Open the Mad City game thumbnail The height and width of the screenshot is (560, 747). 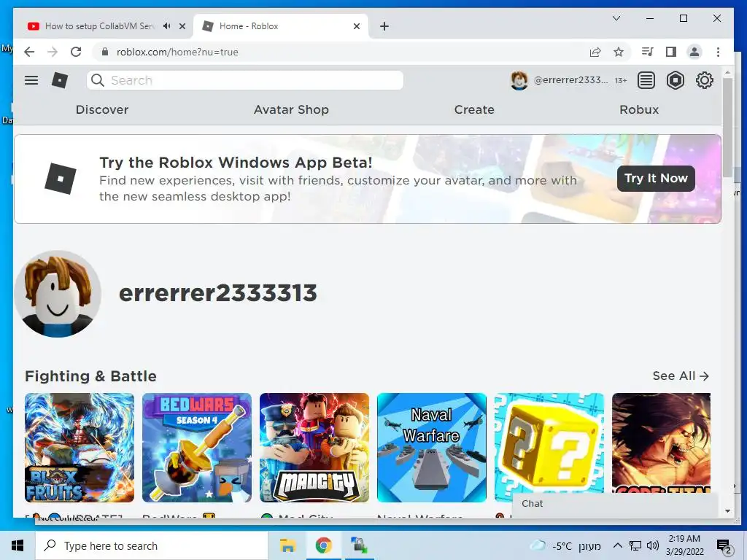(314, 448)
